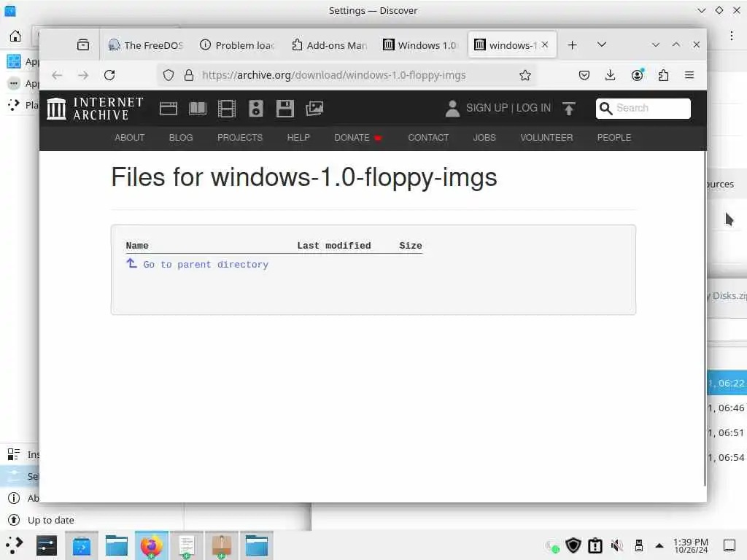Open the Texts book icon
This screenshot has width=747, height=560.
tap(198, 109)
